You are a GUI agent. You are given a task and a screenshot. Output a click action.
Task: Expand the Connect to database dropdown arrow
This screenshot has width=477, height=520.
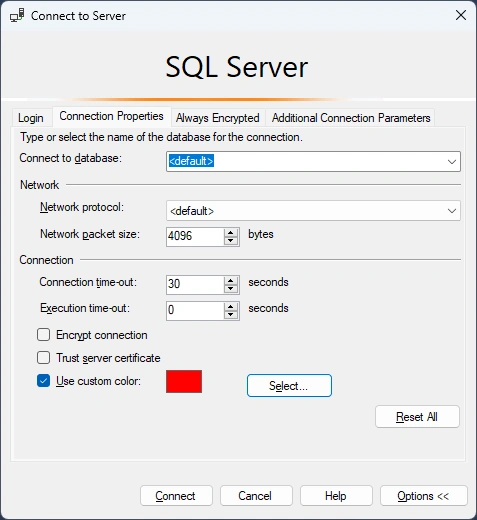click(452, 162)
